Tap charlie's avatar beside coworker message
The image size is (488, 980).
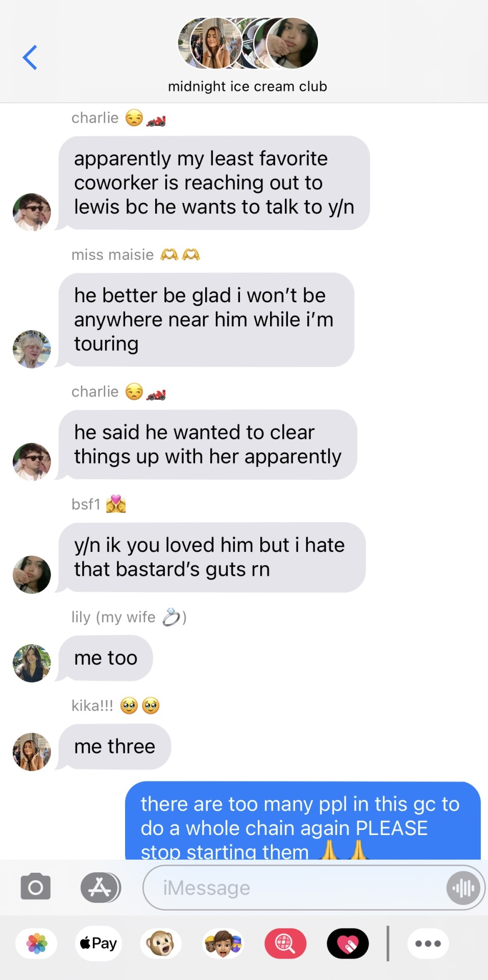pos(32,212)
